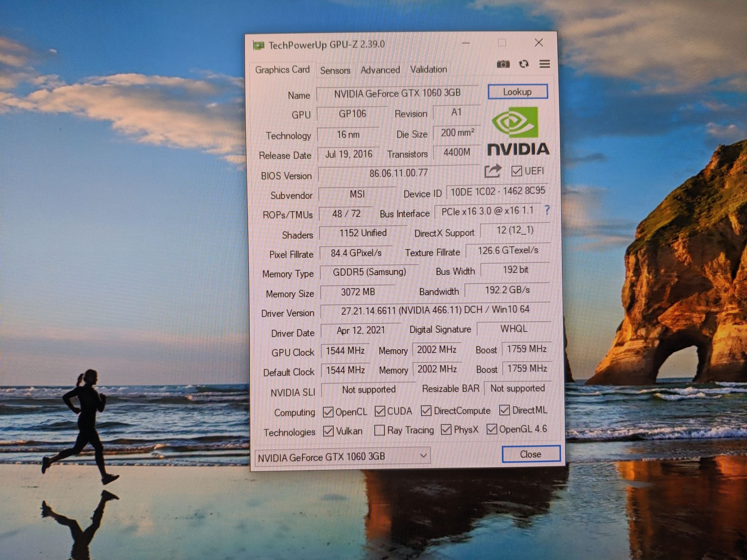Click the Texture Fillrate value 126.6 GTexel/s
The width and height of the screenshot is (747, 560).
pos(508,250)
